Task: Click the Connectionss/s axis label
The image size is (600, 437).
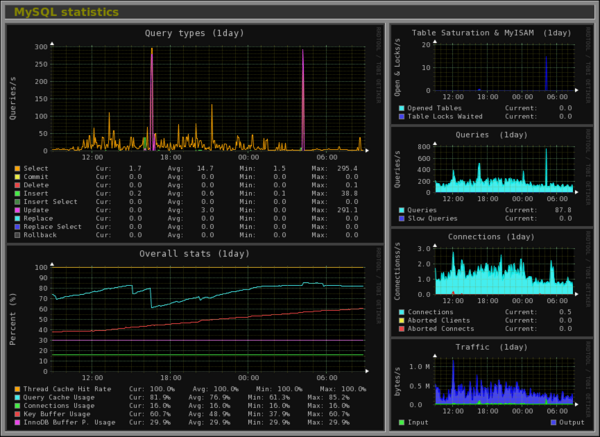Action: coord(397,271)
